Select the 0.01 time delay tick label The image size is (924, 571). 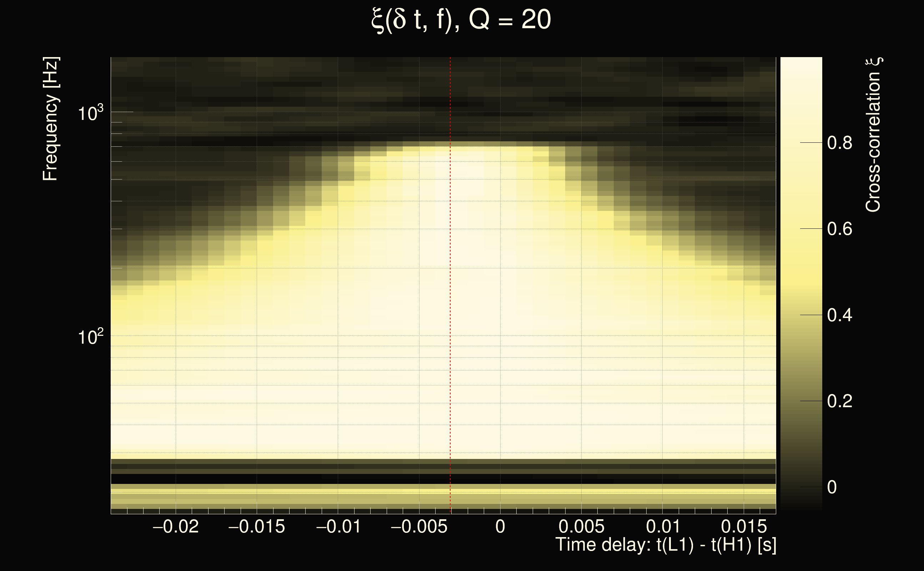click(x=663, y=526)
